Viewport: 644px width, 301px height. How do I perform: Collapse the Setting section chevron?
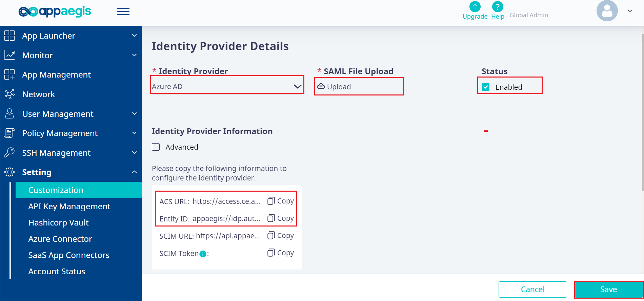coord(134,172)
